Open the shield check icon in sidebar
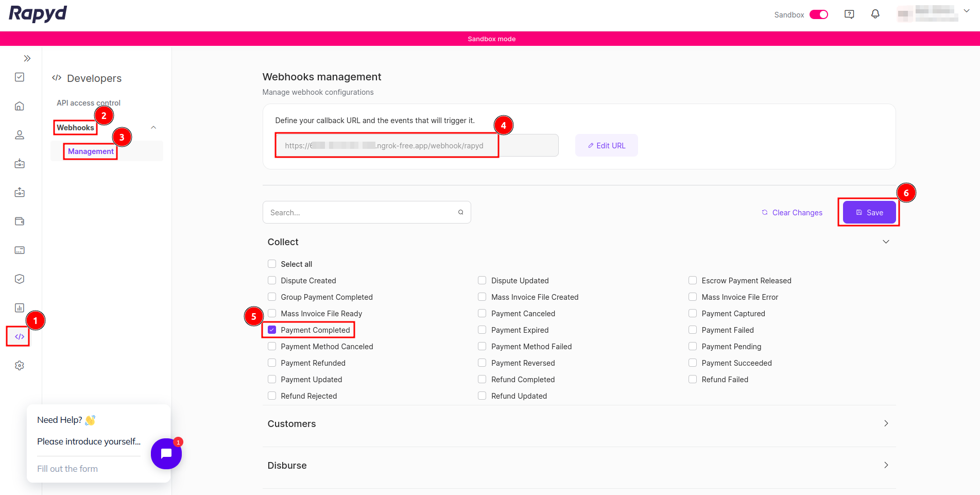The image size is (980, 495). tap(20, 279)
